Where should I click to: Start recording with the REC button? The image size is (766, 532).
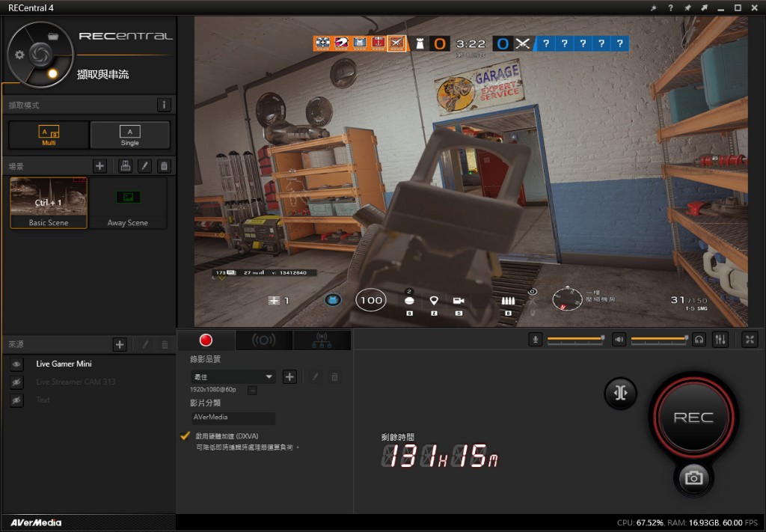(x=693, y=418)
